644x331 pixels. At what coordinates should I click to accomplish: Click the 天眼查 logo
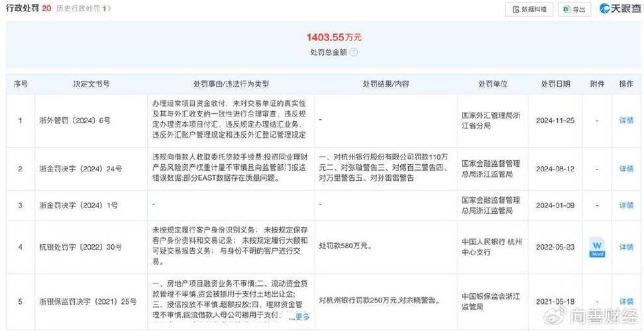[x=619, y=9]
